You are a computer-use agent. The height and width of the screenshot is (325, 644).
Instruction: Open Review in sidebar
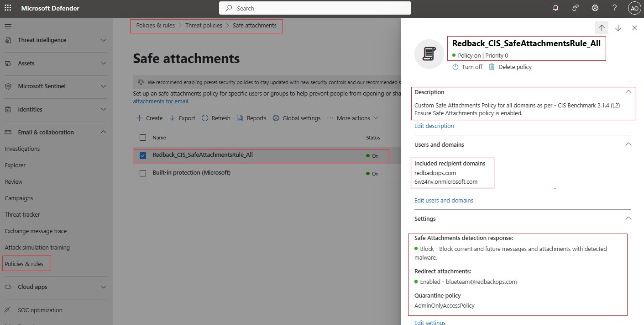[x=14, y=182]
